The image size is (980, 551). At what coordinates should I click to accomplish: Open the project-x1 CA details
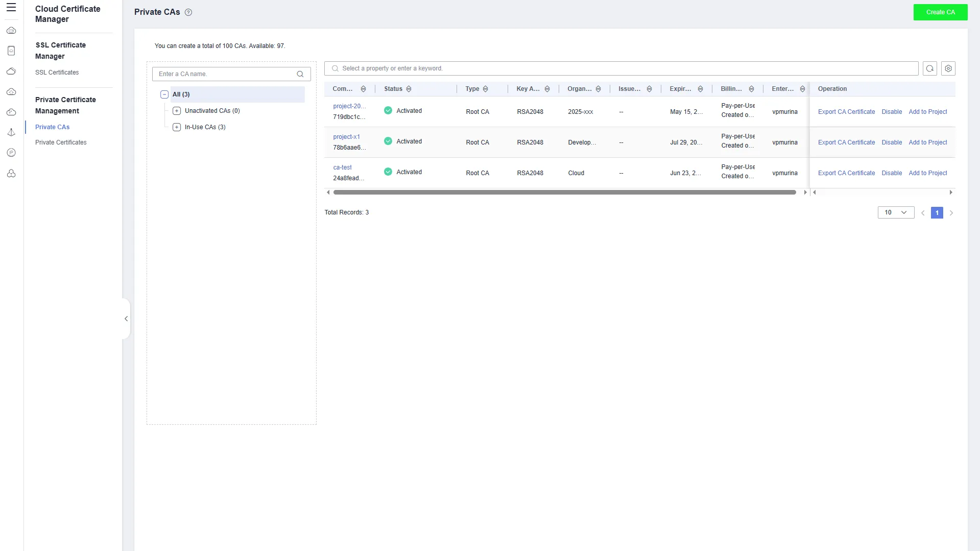click(x=346, y=137)
